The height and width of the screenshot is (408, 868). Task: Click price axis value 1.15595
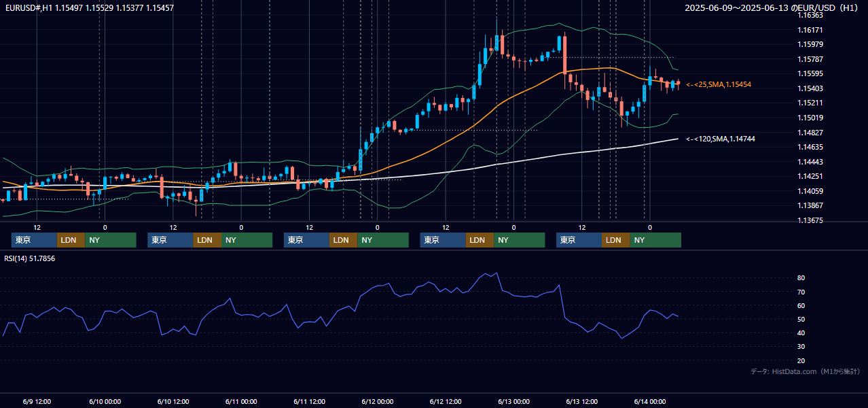coord(810,73)
